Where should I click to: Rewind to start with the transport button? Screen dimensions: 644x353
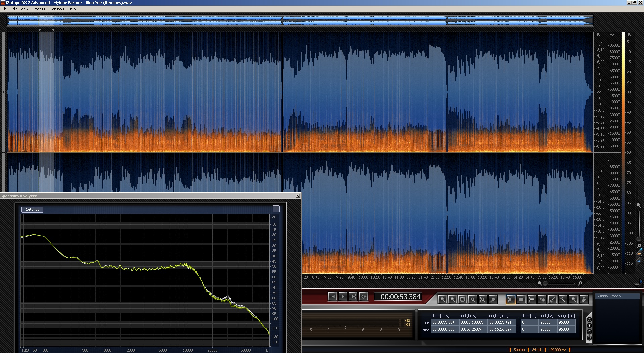pyautogui.click(x=332, y=296)
